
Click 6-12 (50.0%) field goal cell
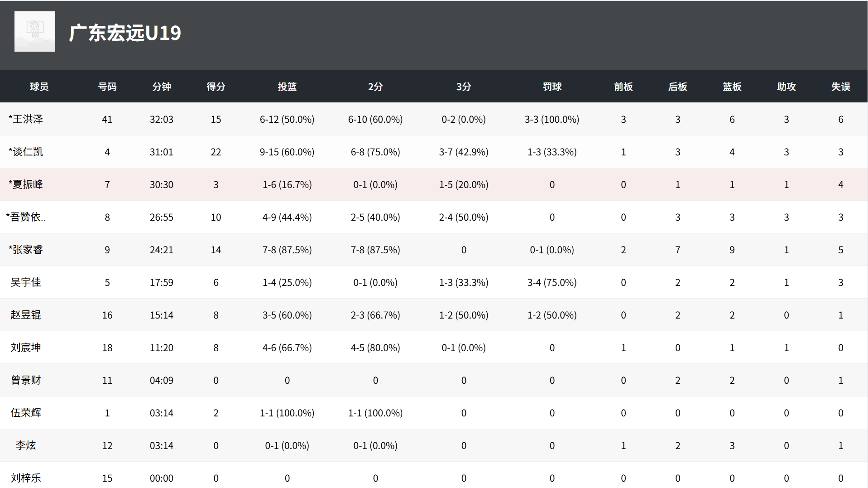coord(287,119)
